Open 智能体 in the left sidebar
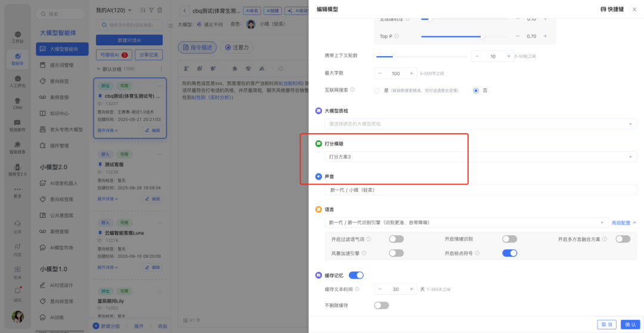The image size is (644, 333). tap(17, 58)
